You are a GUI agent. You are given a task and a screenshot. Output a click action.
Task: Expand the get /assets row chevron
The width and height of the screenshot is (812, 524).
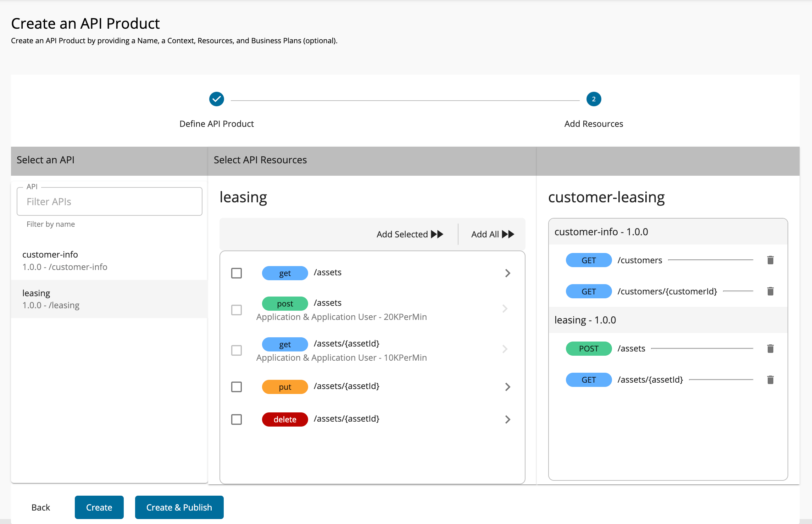point(507,273)
